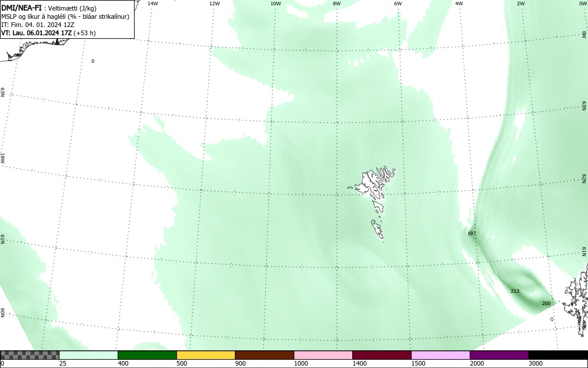Click the 197 value on the map
The width and height of the screenshot is (588, 368).
[x=472, y=233]
